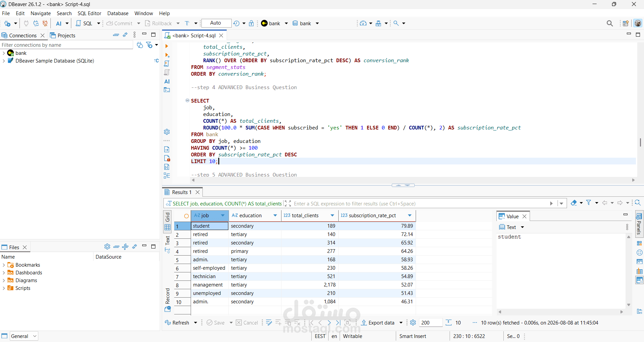Toggle Record view mode in results
Viewport: 644px width, 342px height.
(167, 300)
